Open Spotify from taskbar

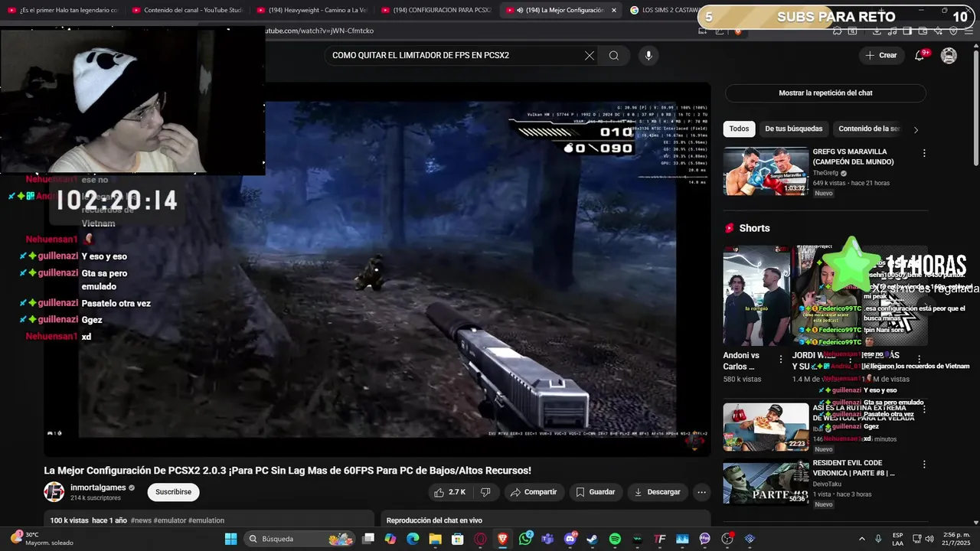[x=615, y=539]
